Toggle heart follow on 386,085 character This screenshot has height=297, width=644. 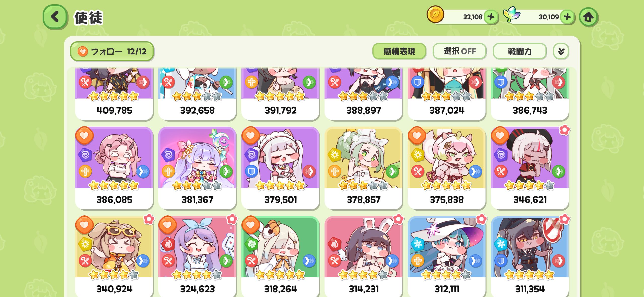pos(84,136)
